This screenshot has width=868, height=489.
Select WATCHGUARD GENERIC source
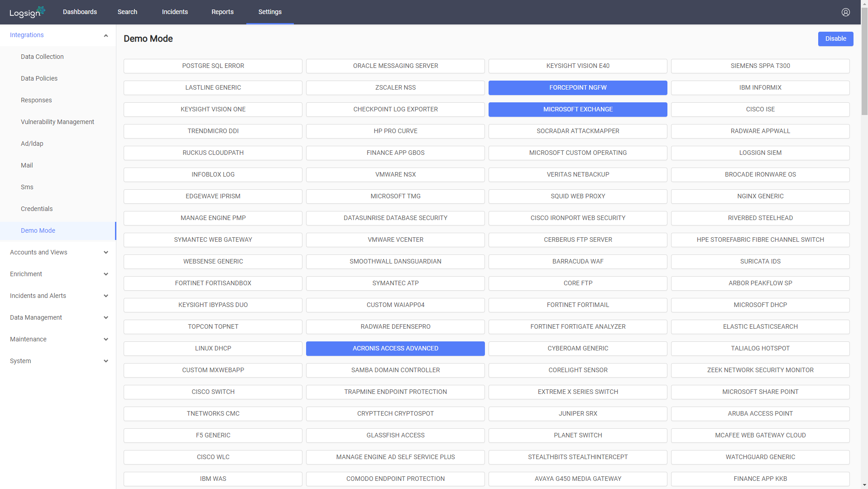click(760, 457)
